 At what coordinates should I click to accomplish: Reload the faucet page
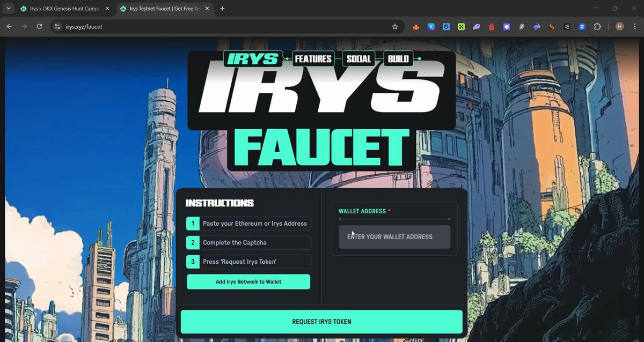(39, 26)
